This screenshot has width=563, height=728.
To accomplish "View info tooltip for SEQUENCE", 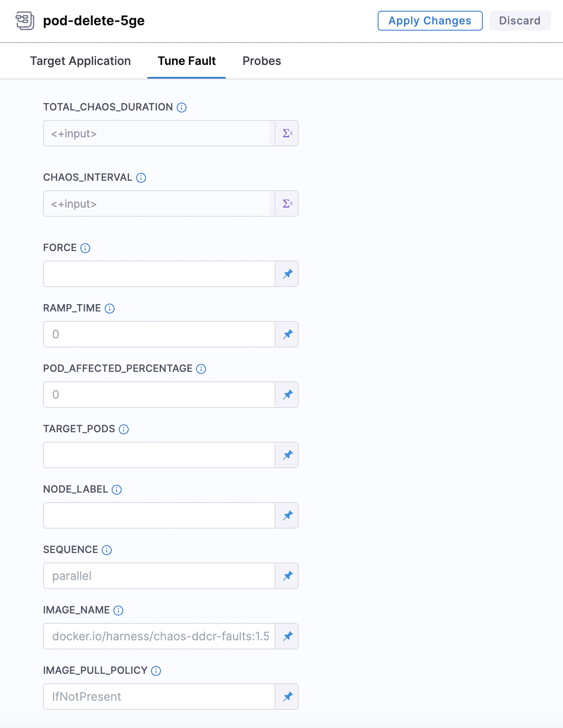I will tap(107, 550).
